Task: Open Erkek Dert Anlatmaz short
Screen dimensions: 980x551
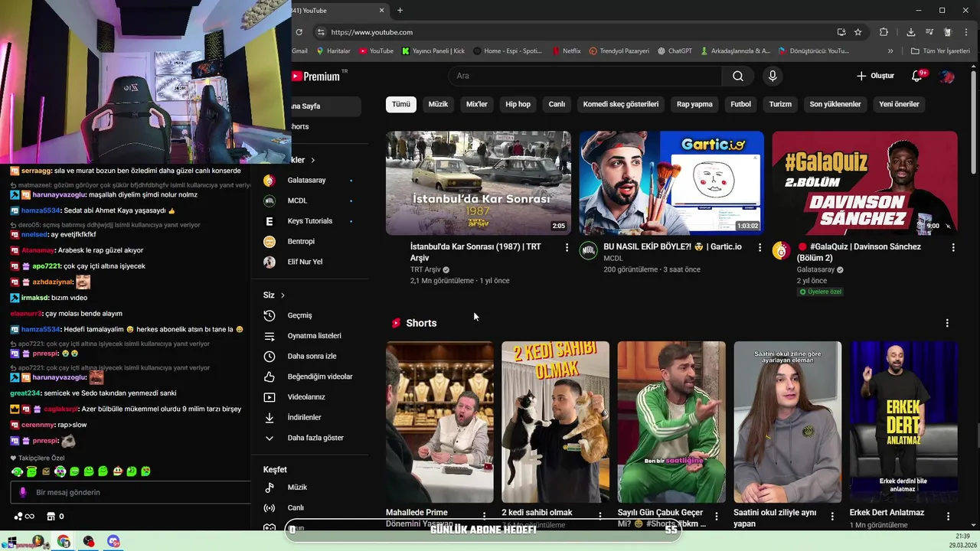Action: pos(903,422)
